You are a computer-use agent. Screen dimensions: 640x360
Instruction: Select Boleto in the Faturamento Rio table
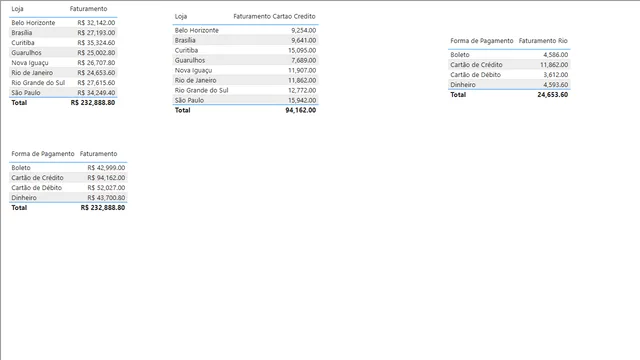click(x=460, y=55)
